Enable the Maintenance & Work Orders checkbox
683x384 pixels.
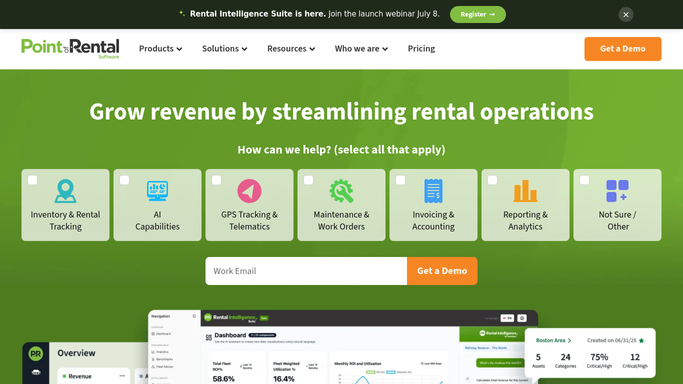tap(308, 180)
